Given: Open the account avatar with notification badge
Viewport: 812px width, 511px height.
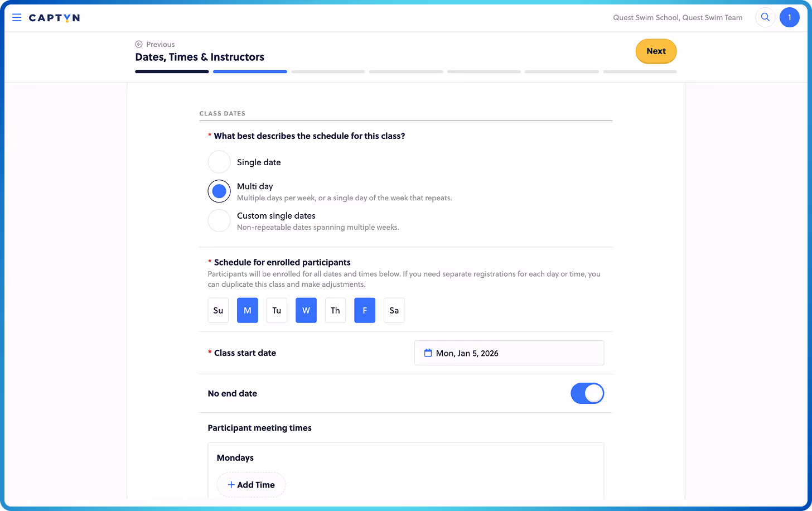Looking at the screenshot, I should point(790,17).
